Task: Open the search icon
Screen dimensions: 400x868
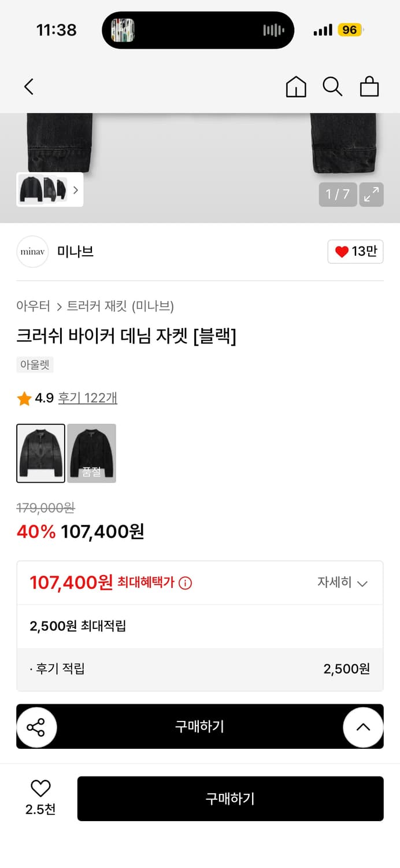Action: [x=332, y=86]
